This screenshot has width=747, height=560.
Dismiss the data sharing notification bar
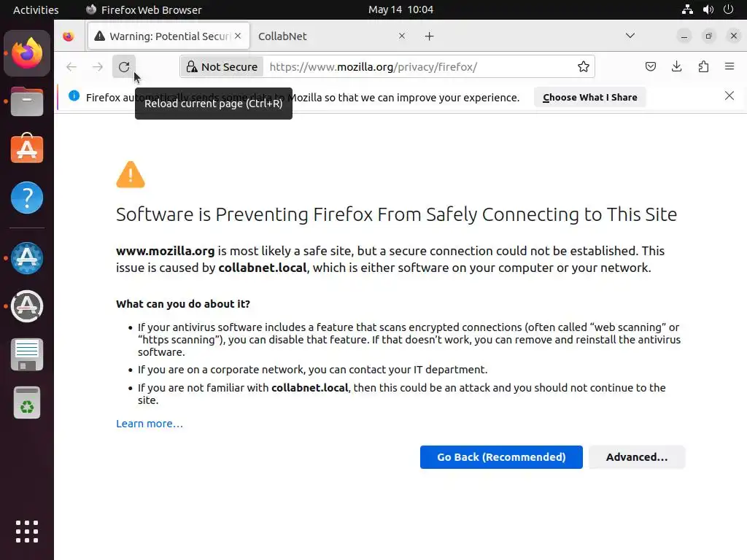[x=729, y=96]
